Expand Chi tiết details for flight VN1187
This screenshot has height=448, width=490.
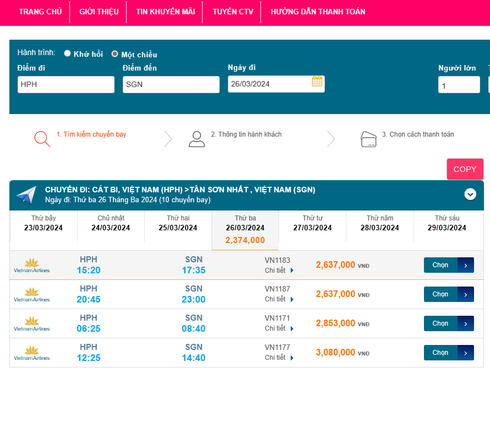(279, 300)
